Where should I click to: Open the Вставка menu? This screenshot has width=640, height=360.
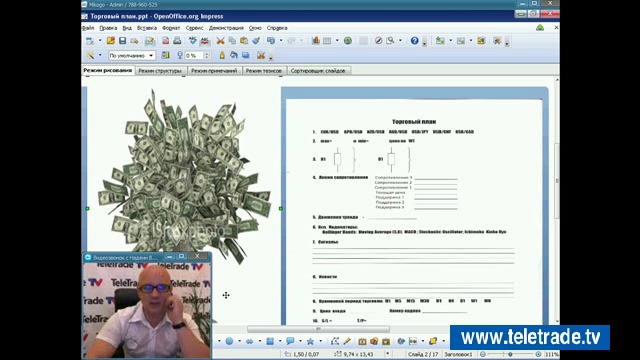click(147, 28)
